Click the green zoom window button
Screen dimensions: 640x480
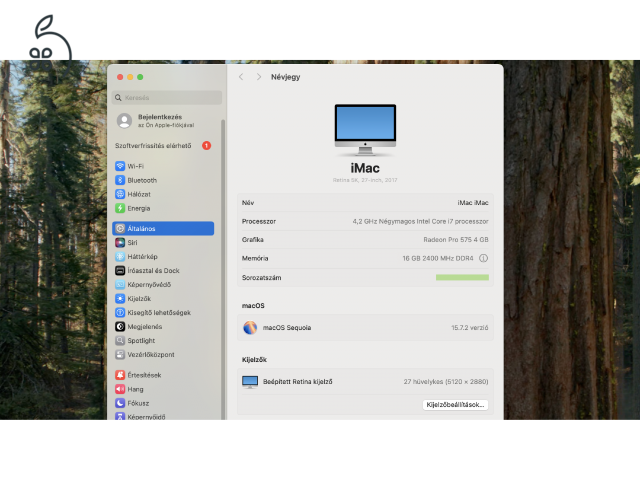pyautogui.click(x=140, y=77)
